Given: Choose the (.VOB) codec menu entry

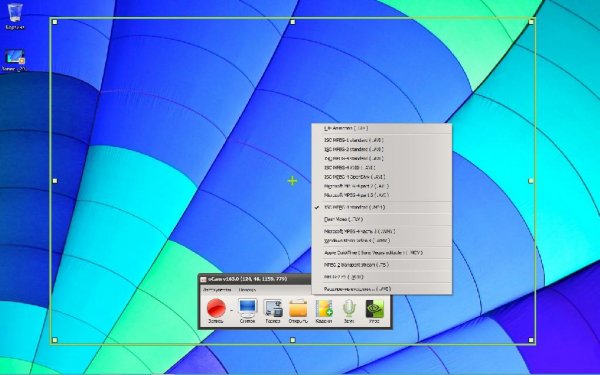Looking at the screenshot, I should (x=382, y=277).
